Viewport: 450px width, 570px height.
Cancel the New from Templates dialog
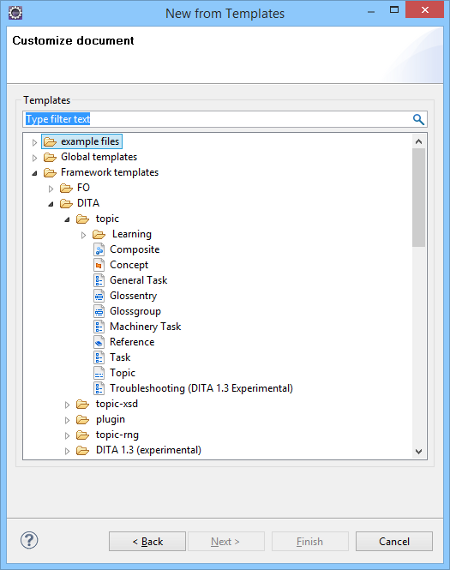[x=394, y=541]
